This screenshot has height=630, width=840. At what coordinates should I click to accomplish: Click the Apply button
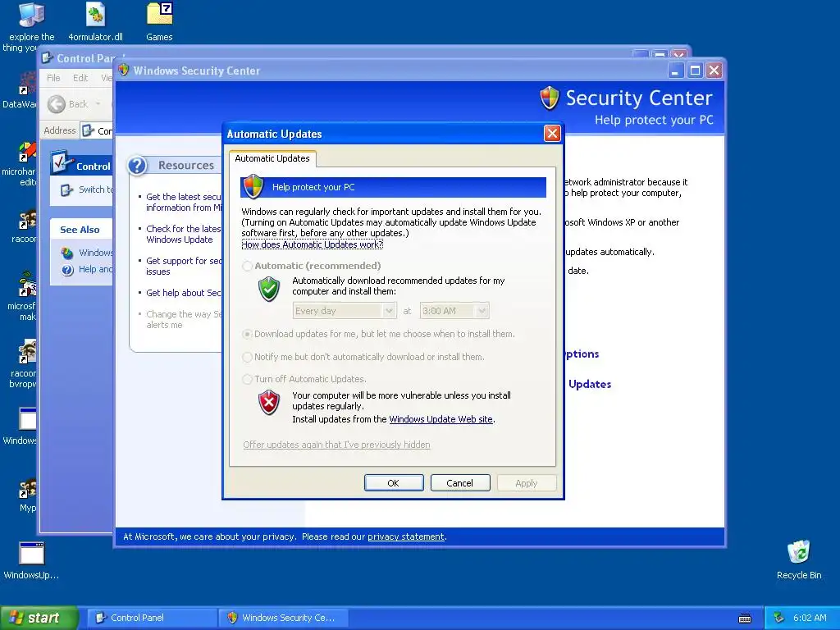(x=527, y=482)
